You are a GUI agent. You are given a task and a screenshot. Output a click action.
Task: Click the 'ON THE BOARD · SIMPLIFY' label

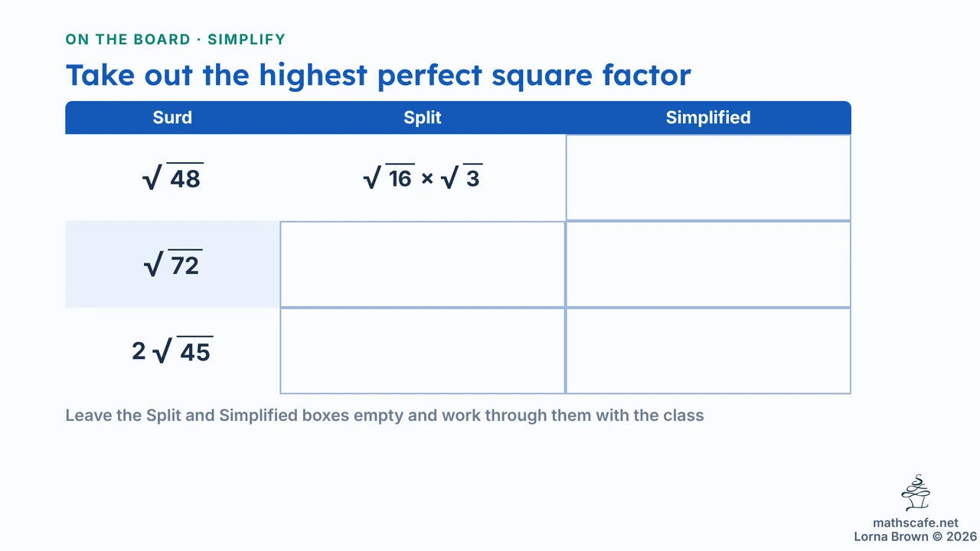[x=175, y=40]
